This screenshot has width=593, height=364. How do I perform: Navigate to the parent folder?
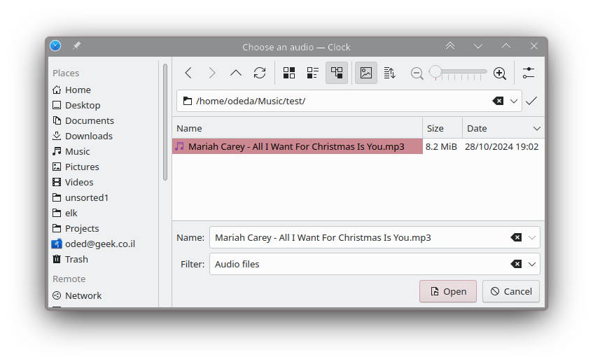236,73
